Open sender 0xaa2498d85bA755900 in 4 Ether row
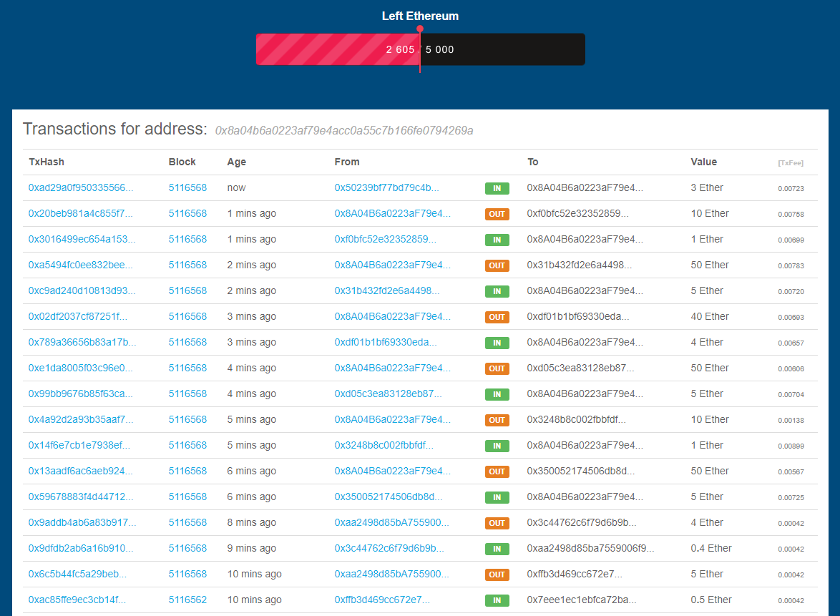This screenshot has width=840, height=616. 391,522
